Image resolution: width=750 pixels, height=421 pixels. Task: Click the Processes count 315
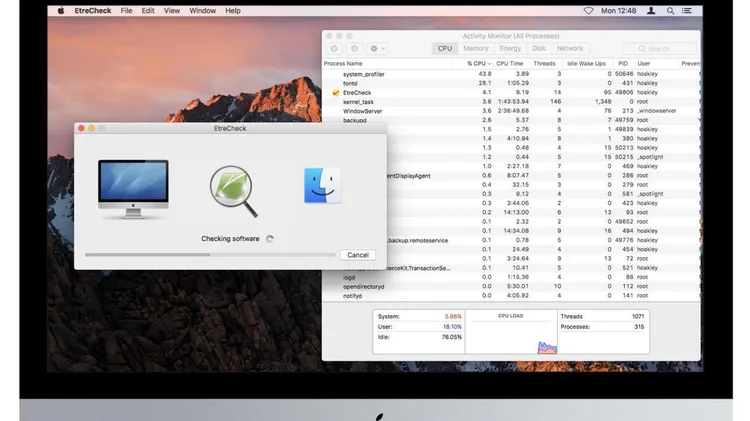tap(639, 327)
